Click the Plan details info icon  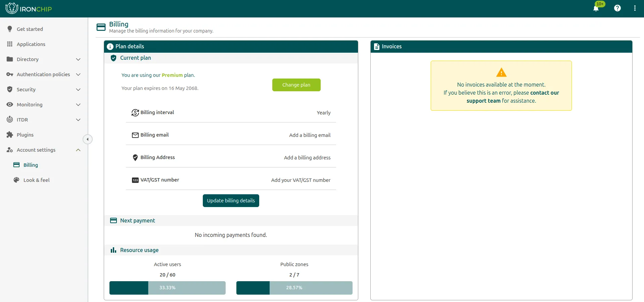point(110,47)
